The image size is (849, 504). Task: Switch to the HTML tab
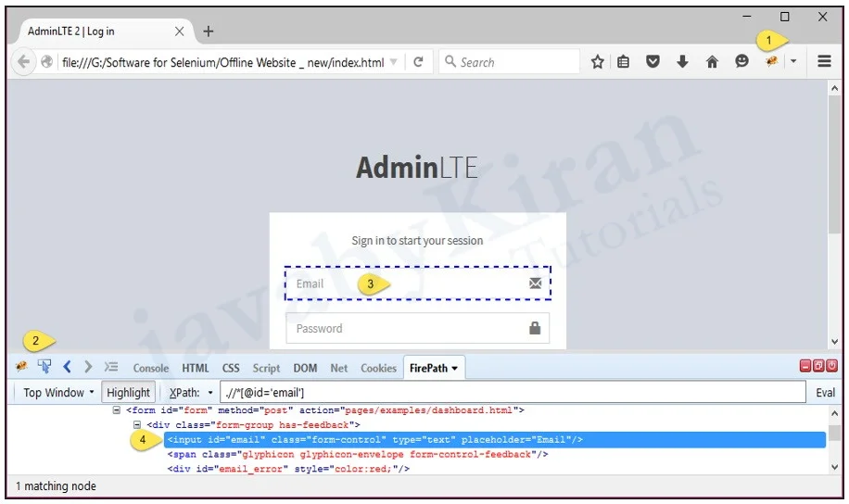click(195, 368)
